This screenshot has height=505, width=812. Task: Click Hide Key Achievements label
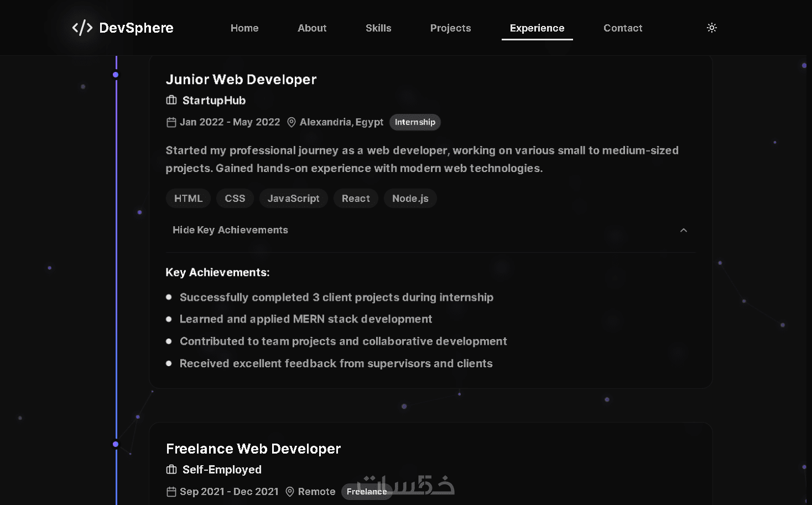click(230, 230)
